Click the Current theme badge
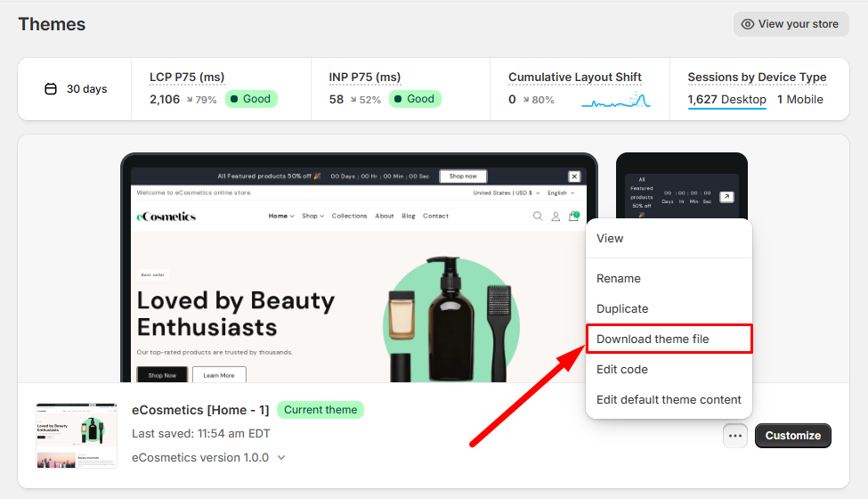Image resolution: width=868 pixels, height=499 pixels. (x=320, y=410)
